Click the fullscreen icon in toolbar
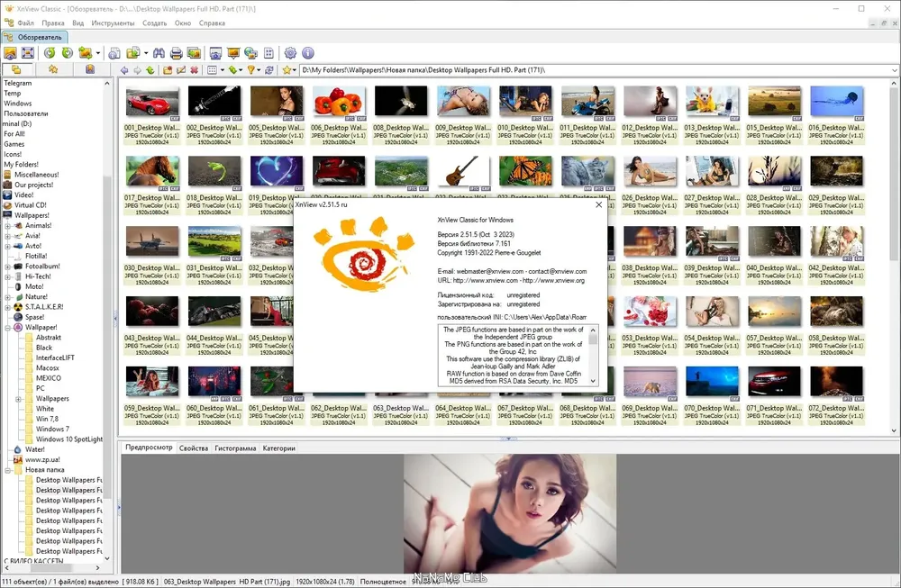The height and width of the screenshot is (588, 901). point(28,53)
